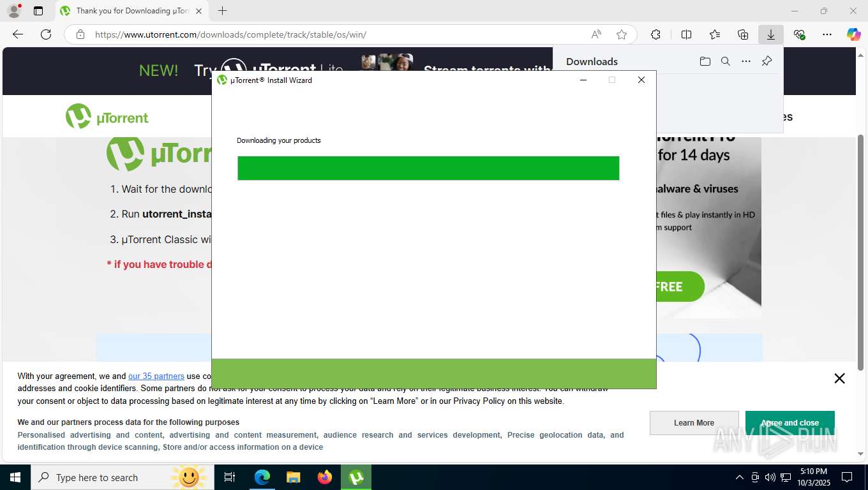Toggle split screen view icon
The width and height of the screenshot is (868, 490).
pyautogui.click(x=686, y=34)
